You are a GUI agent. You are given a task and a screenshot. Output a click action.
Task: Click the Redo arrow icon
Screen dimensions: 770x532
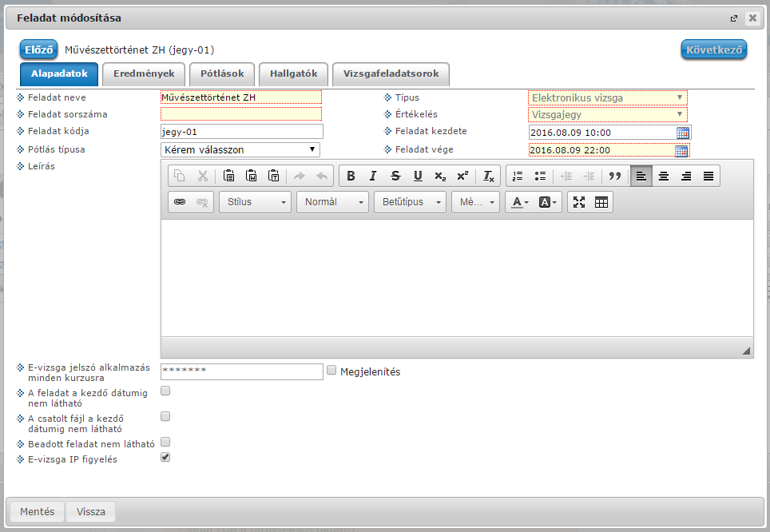(x=299, y=176)
